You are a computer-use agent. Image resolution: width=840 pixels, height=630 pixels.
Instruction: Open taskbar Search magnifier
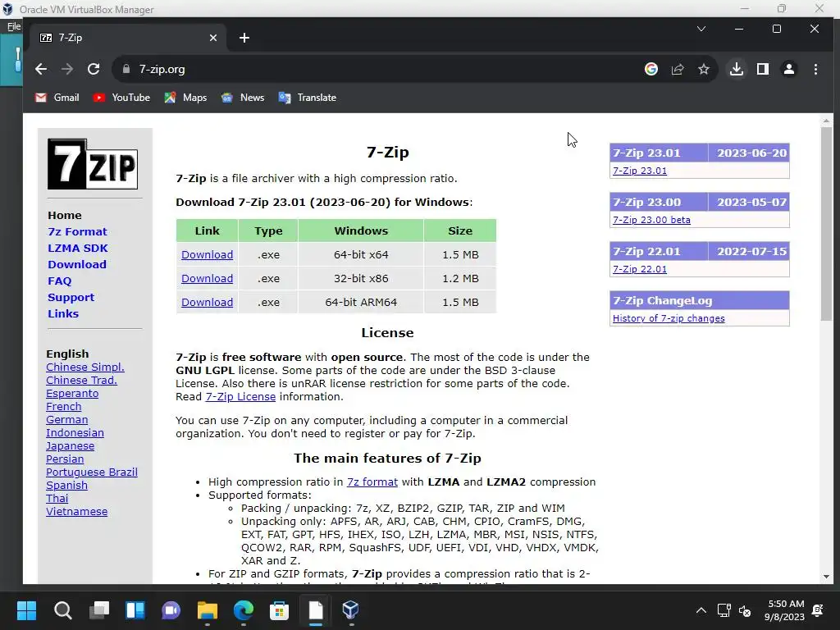pos(62,610)
